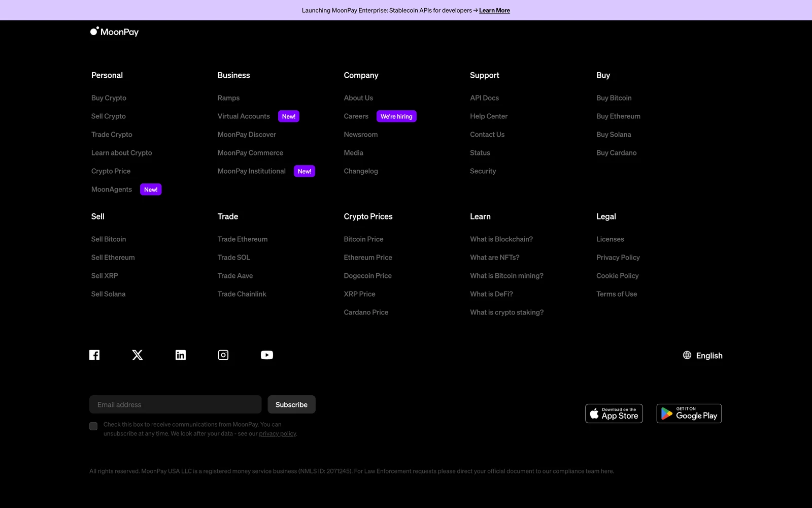Image resolution: width=812 pixels, height=508 pixels.
Task: View XRP Price
Action: 359,294
